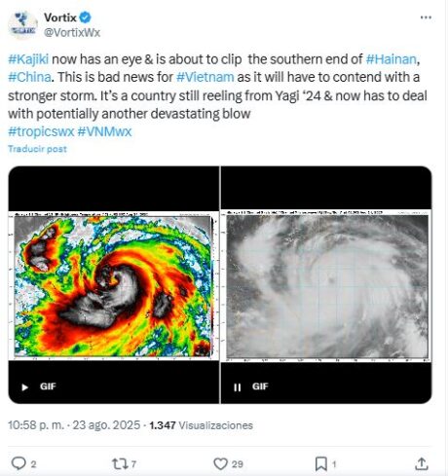Click Traducir post to translate
448x476 pixels.
pyautogui.click(x=37, y=149)
